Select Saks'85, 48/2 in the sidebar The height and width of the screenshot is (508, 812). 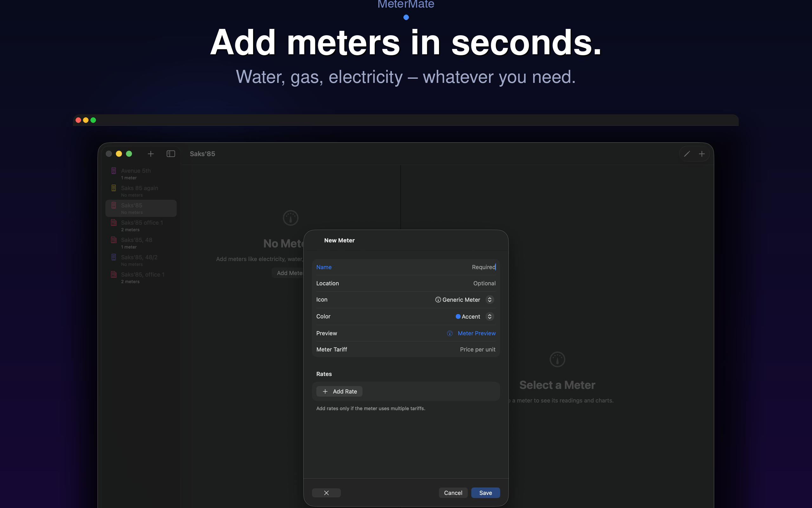tap(141, 260)
